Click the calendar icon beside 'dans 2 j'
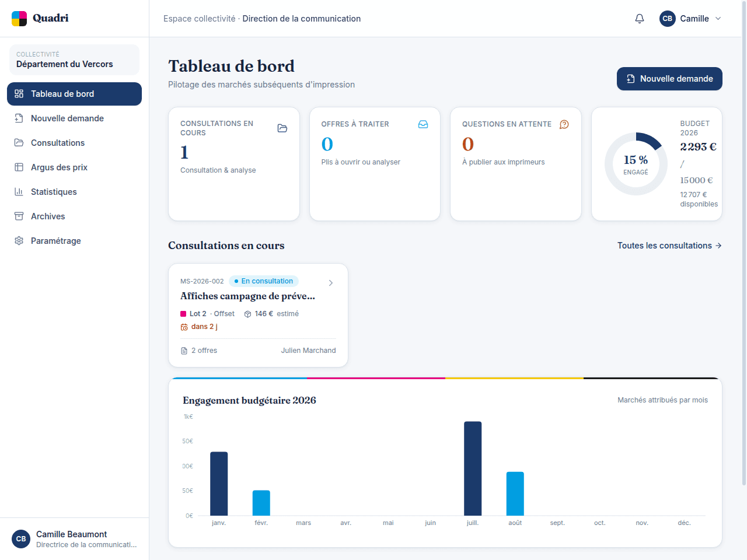Viewport: 747px width, 560px height. (184, 327)
